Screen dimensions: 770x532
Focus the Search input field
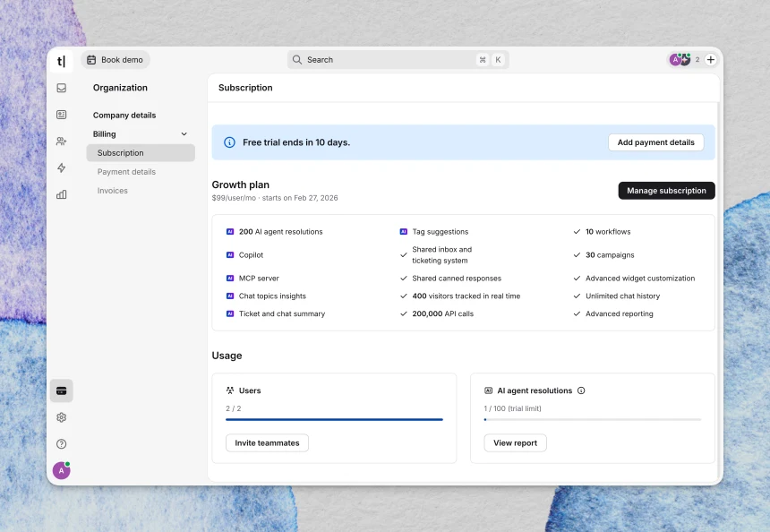click(x=398, y=60)
